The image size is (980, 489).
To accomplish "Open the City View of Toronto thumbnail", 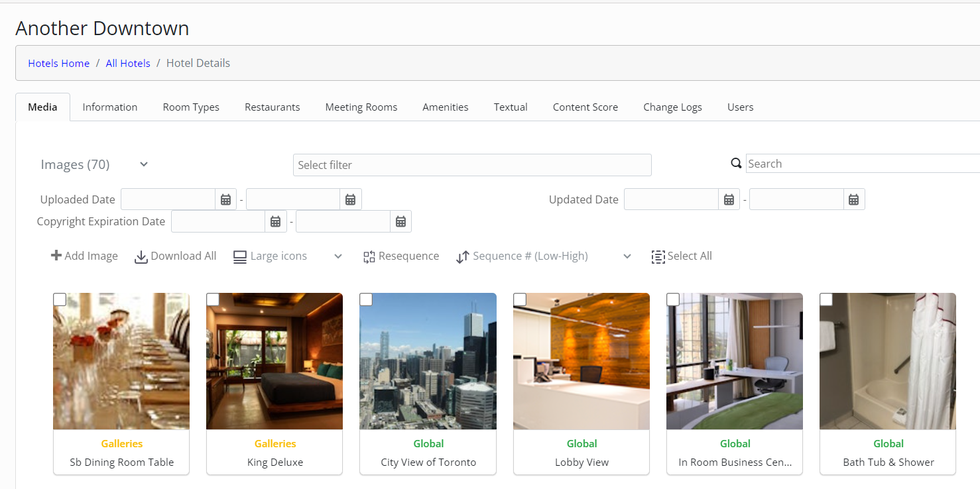I will point(428,361).
